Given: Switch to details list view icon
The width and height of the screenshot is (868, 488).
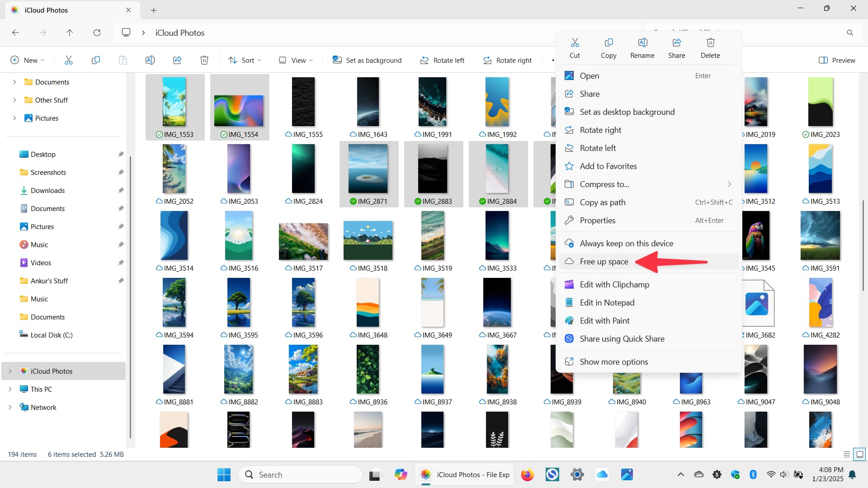Looking at the screenshot, I should tap(847, 455).
